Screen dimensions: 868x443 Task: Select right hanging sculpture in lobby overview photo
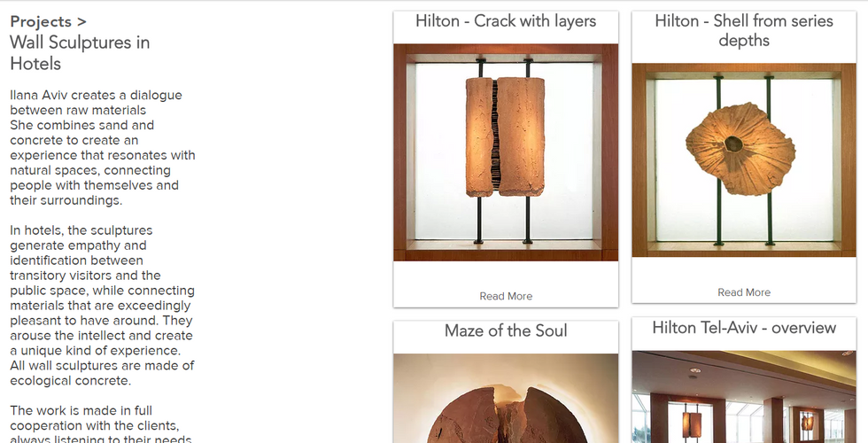(x=808, y=423)
